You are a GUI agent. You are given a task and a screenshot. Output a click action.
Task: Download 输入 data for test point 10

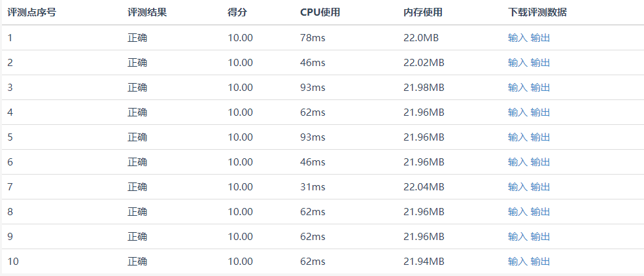pyautogui.click(x=518, y=261)
